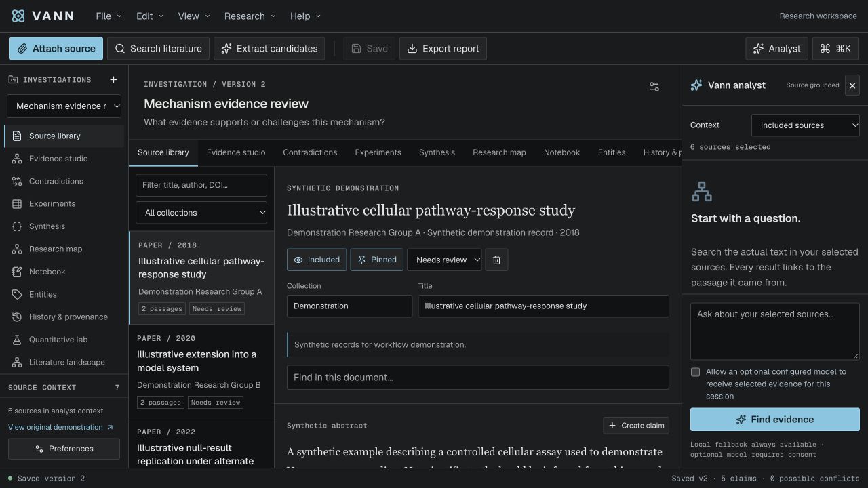Select the 2020 Illustrative extension paper
This screenshot has height=488, width=868.
(201, 371)
